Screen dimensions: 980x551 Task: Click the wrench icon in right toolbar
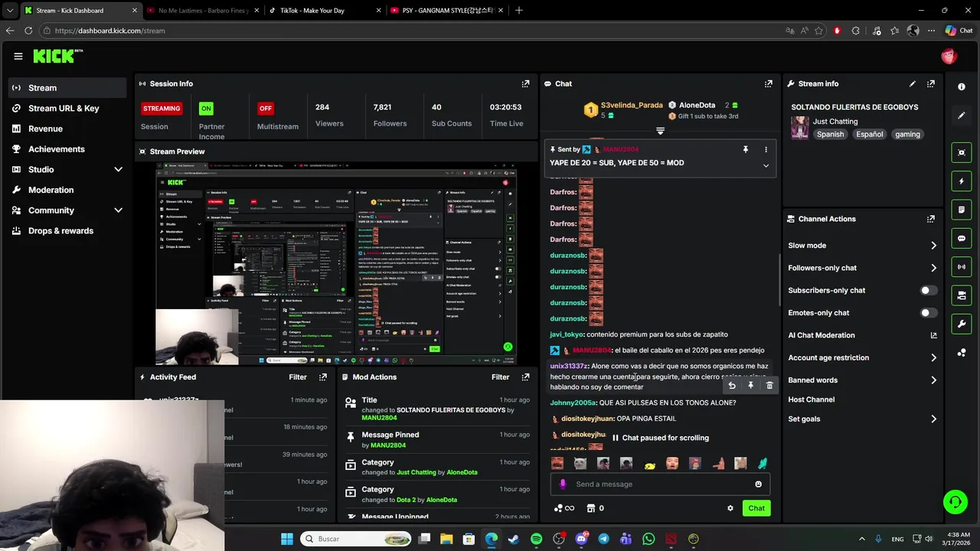pos(962,324)
